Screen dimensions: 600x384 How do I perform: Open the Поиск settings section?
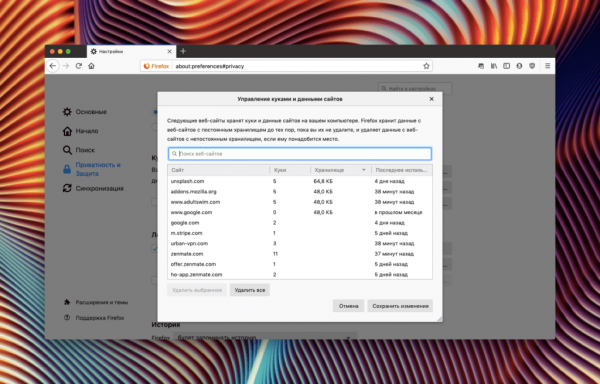(79, 150)
